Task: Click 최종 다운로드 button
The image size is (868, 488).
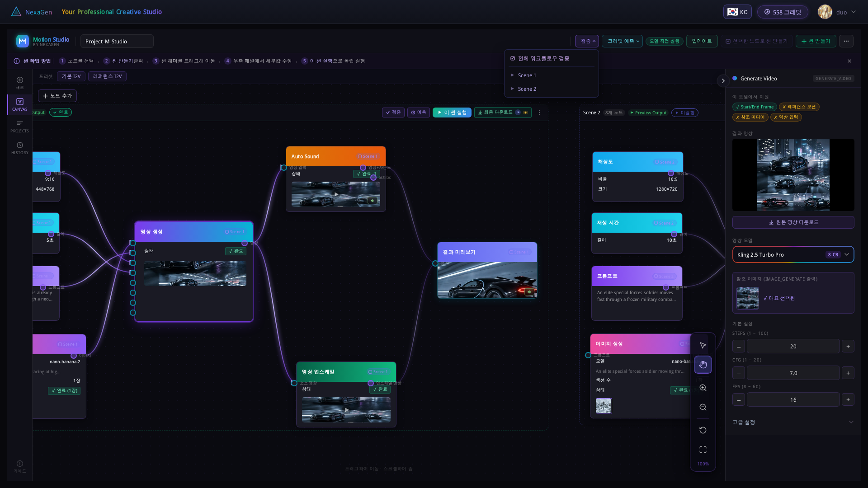Action: pos(503,113)
